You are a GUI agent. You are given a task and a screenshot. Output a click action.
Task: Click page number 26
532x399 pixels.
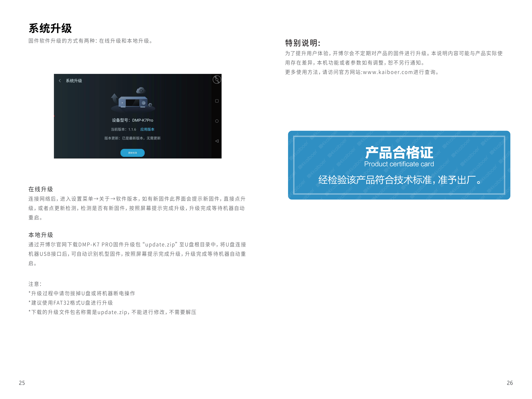(x=510, y=383)
